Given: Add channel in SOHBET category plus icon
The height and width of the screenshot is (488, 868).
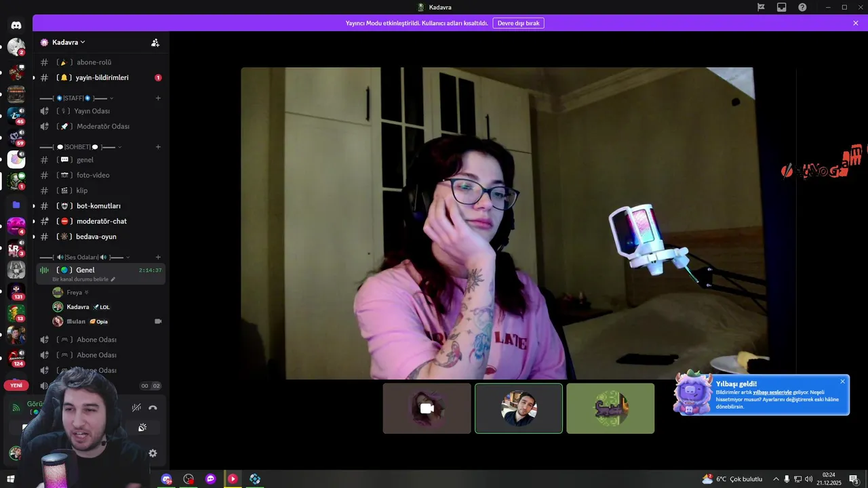Looking at the screenshot, I should coord(158,147).
